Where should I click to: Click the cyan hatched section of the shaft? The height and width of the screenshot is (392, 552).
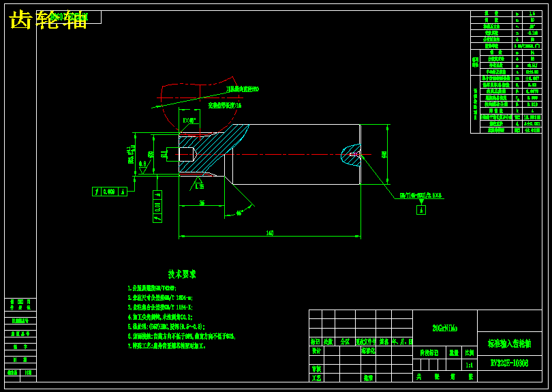point(211,150)
